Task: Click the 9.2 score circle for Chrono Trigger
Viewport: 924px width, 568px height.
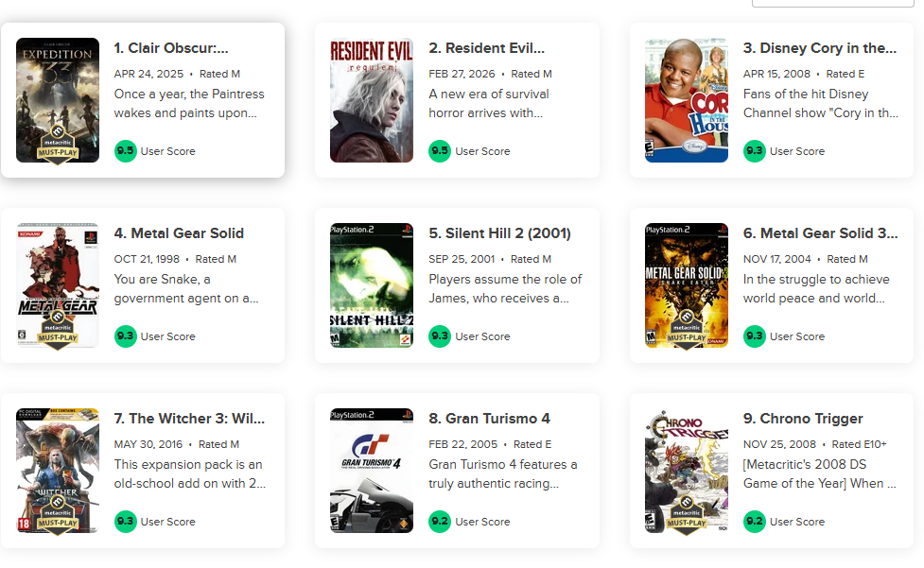Action: 755,522
